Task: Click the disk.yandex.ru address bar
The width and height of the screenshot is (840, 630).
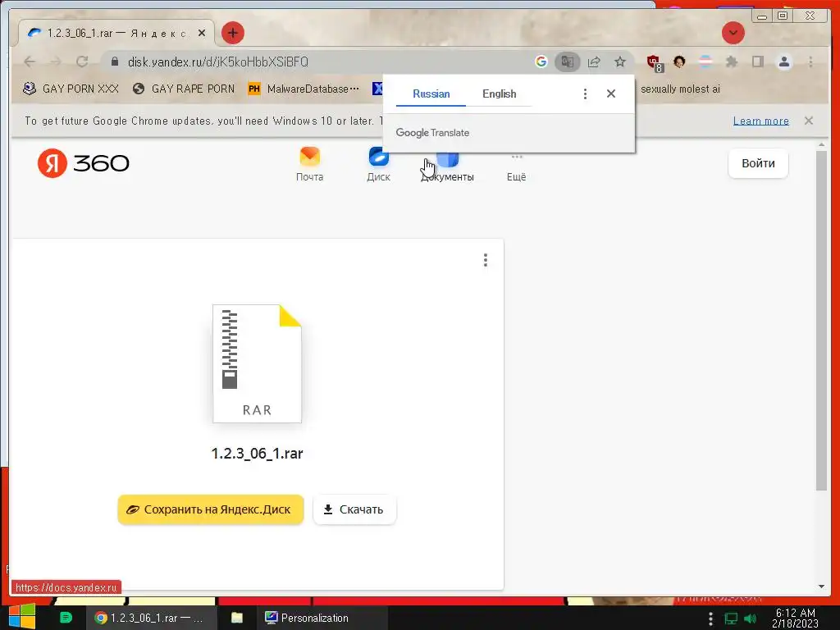Action: click(x=322, y=62)
